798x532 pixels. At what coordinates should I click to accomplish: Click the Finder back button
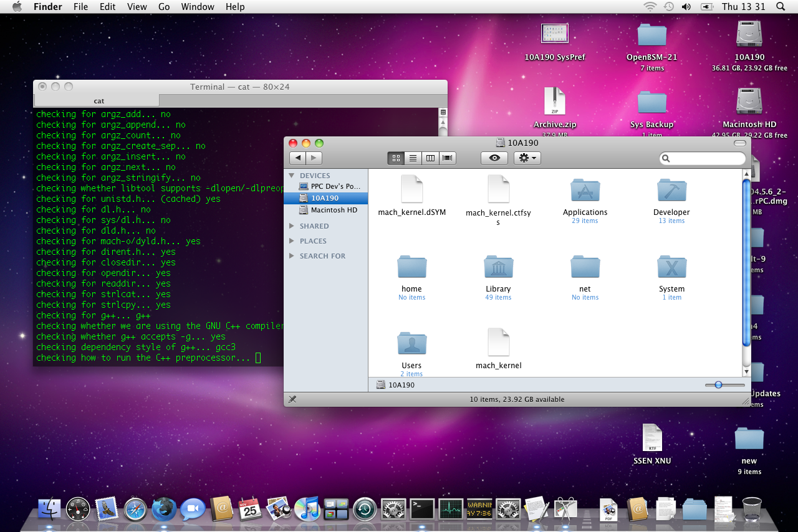[297, 158]
